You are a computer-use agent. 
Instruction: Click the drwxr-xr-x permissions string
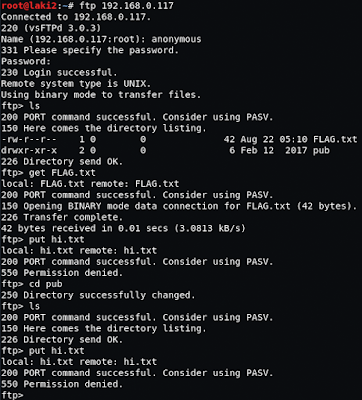(x=29, y=150)
